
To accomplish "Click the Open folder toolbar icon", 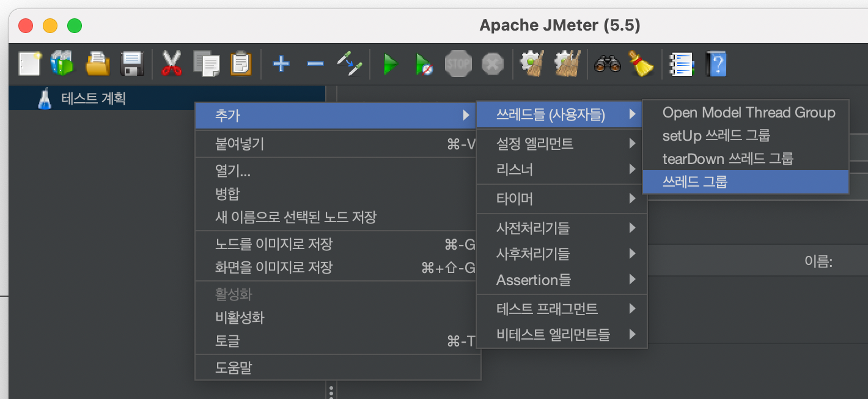I will click(x=97, y=63).
